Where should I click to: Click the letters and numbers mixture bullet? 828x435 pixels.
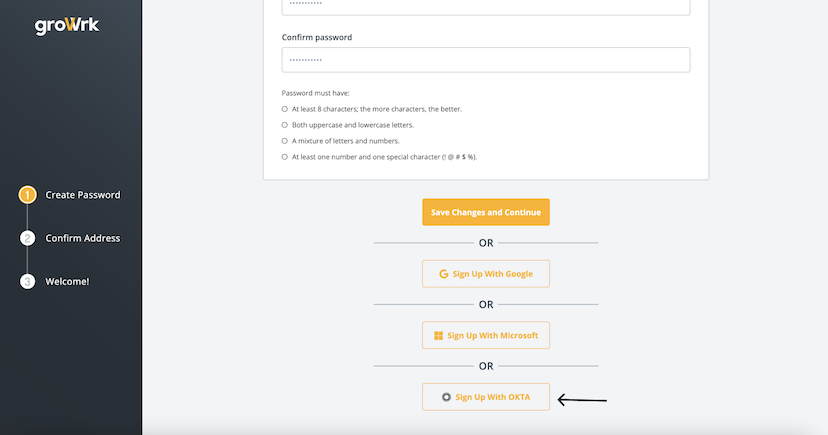click(285, 141)
